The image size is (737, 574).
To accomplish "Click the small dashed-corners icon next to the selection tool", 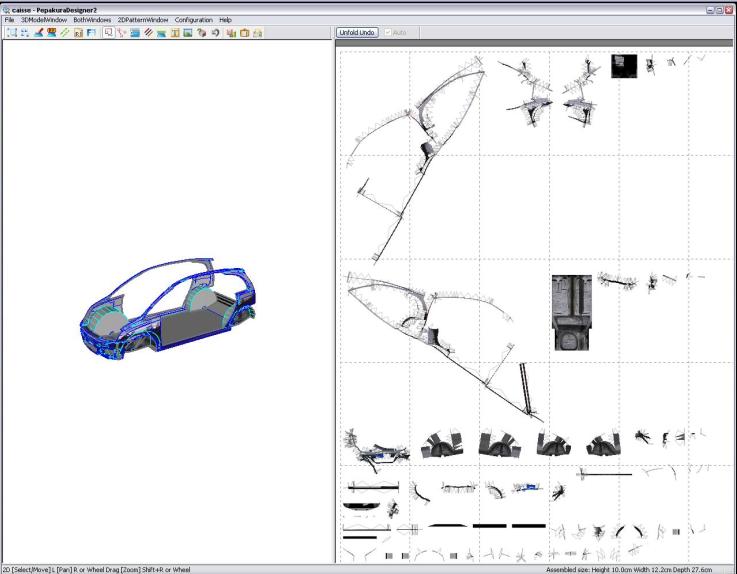I will pyautogui.click(x=25, y=32).
